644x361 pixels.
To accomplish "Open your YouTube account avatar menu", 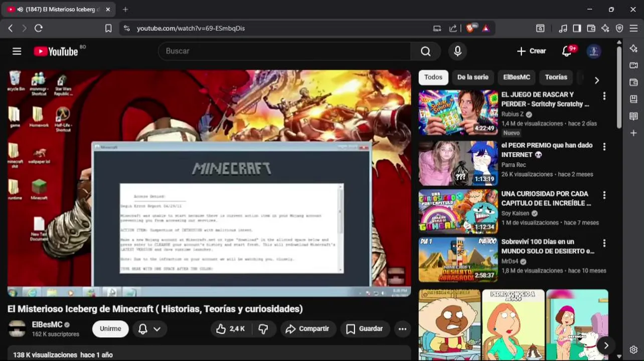I will 594,51.
